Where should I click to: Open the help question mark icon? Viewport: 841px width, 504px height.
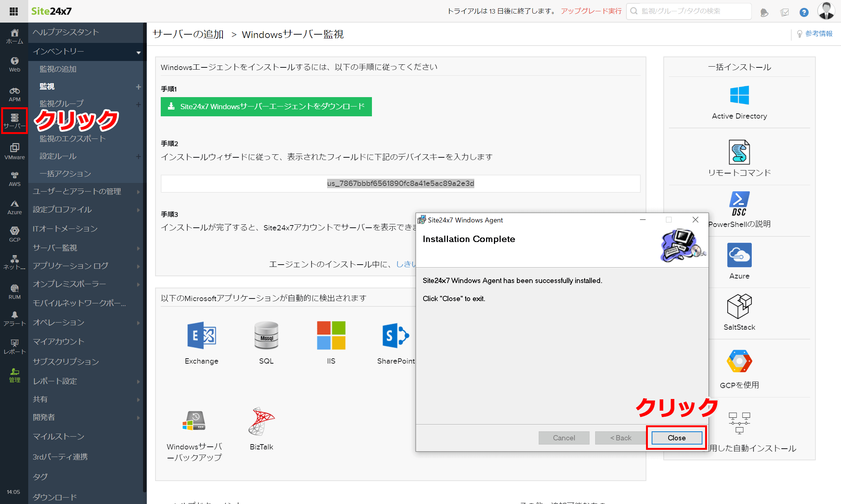pos(804,12)
